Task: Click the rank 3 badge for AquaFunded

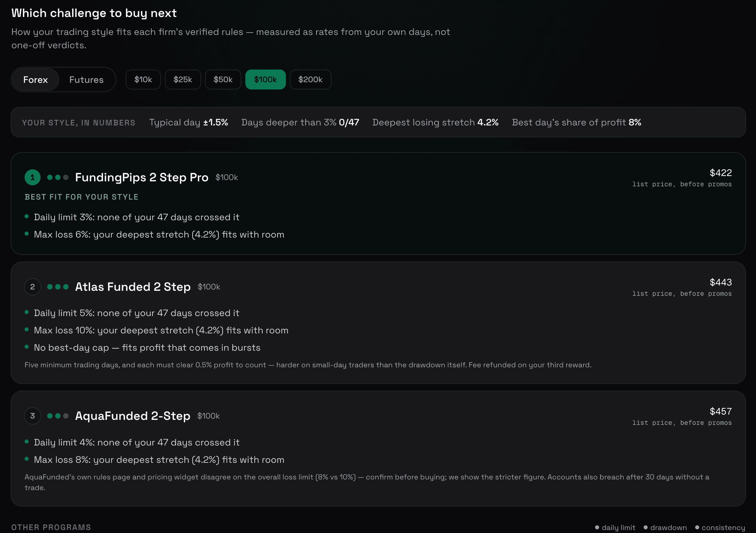Action: click(33, 416)
